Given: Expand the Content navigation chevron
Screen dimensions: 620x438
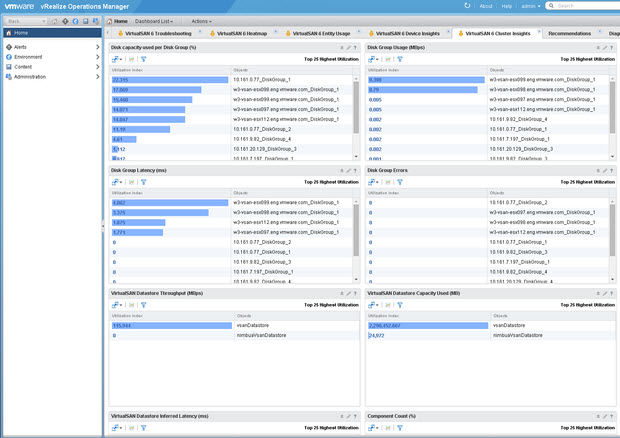Looking at the screenshot, I should [97, 67].
